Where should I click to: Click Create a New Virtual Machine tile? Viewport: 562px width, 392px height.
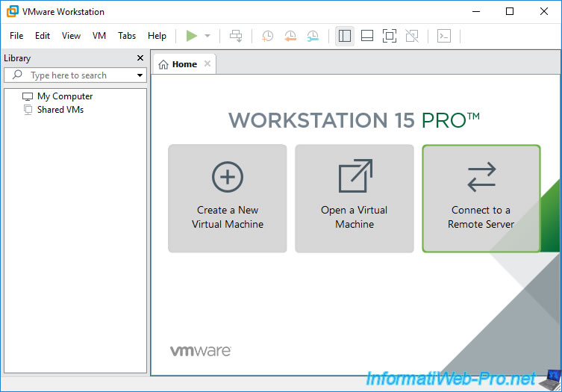[x=227, y=199]
